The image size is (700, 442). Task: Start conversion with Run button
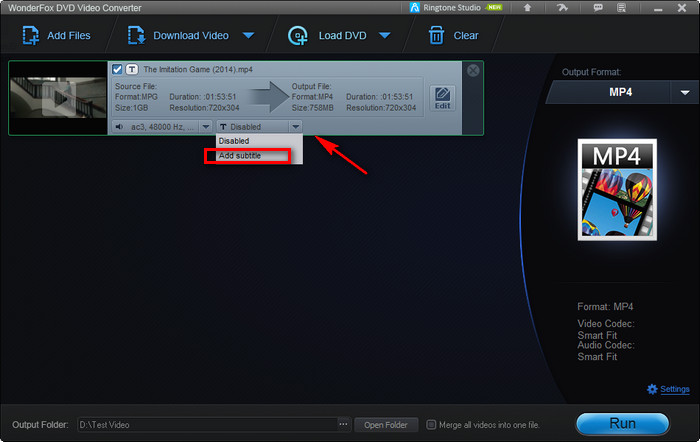point(622,423)
